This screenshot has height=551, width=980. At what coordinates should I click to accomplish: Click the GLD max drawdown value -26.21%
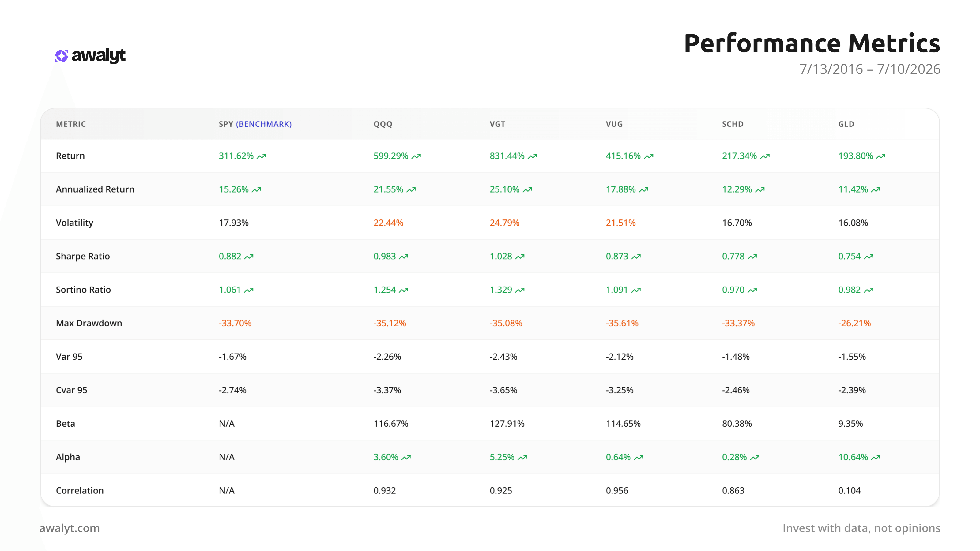tap(854, 323)
